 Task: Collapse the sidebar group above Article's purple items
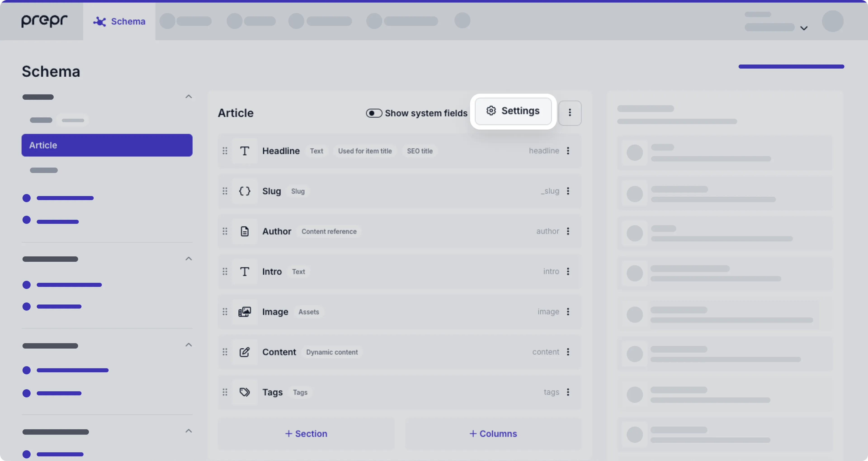click(189, 259)
